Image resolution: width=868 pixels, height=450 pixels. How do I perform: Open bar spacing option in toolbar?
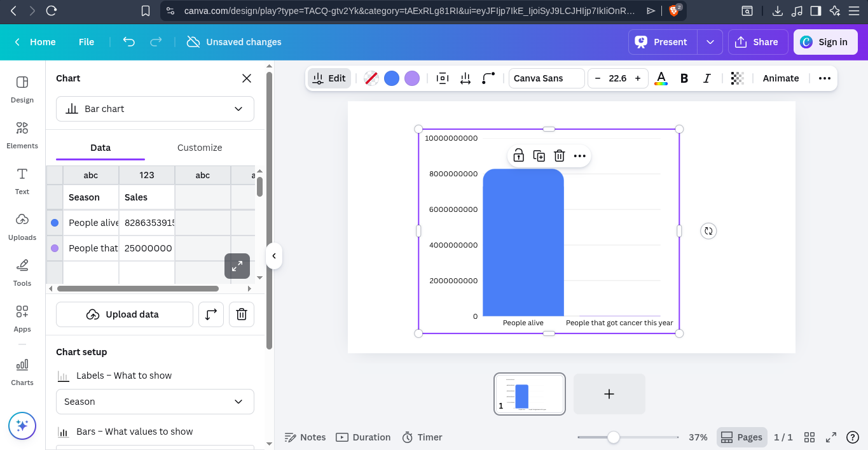tap(465, 78)
